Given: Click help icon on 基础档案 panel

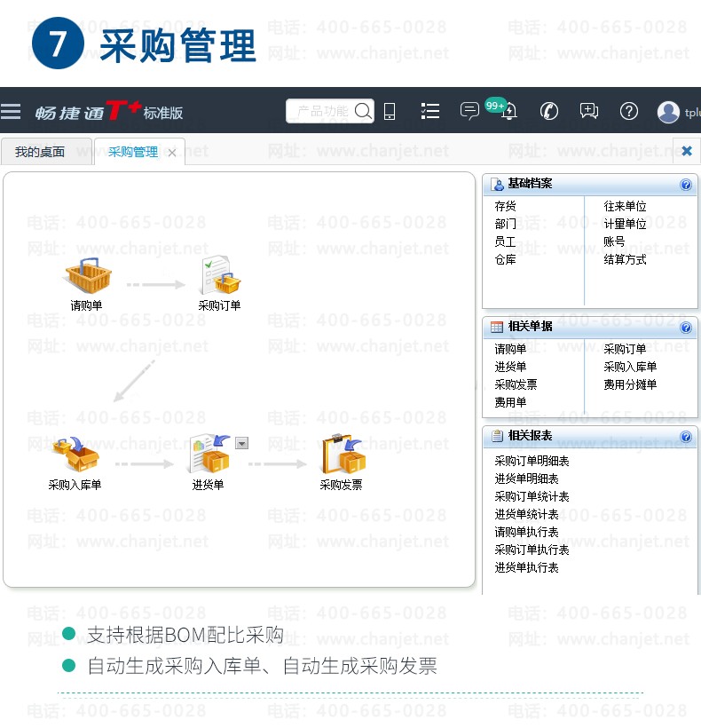Looking at the screenshot, I should point(686,185).
